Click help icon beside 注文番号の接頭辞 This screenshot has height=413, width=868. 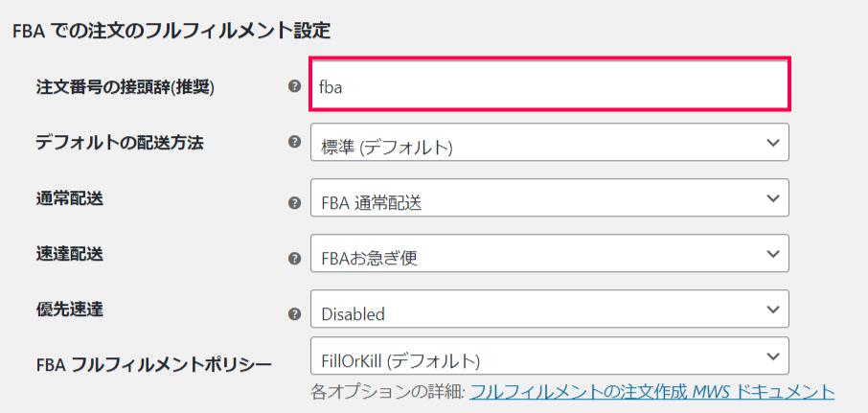(295, 86)
